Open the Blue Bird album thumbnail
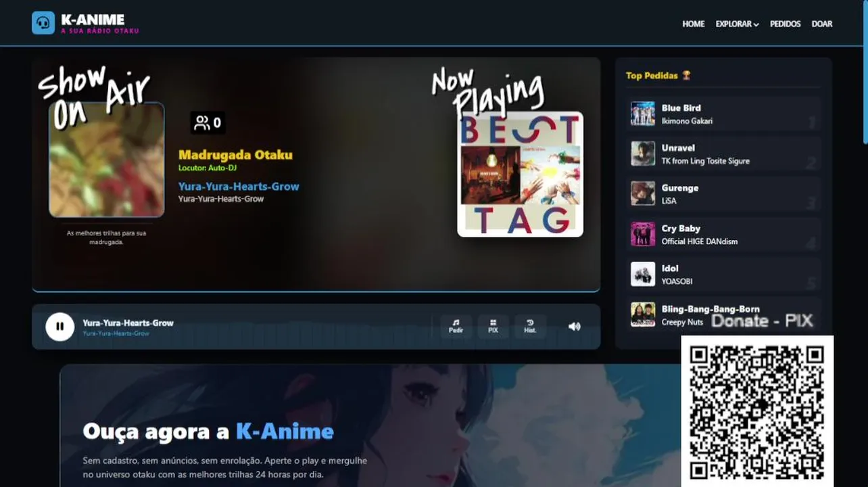 [643, 114]
